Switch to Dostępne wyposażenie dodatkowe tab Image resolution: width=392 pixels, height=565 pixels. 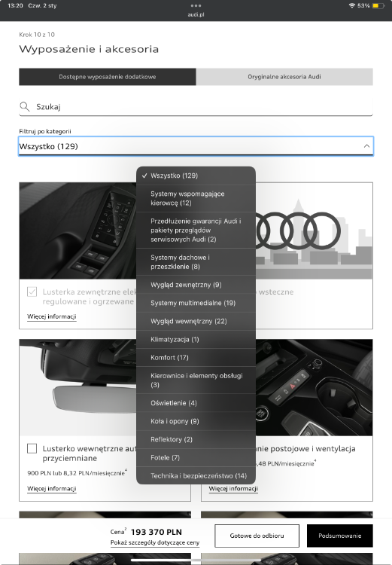click(x=108, y=77)
